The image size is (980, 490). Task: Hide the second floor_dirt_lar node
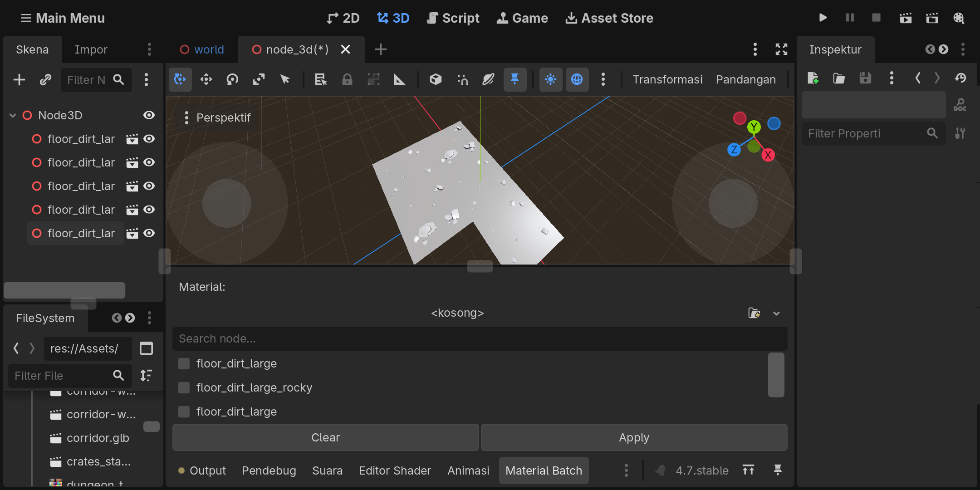149,162
